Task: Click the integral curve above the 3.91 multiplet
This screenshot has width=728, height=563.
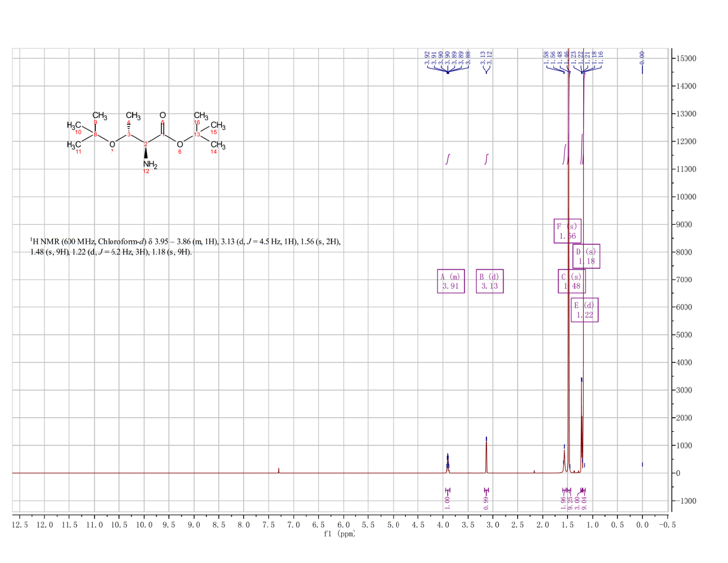Action: (x=448, y=159)
